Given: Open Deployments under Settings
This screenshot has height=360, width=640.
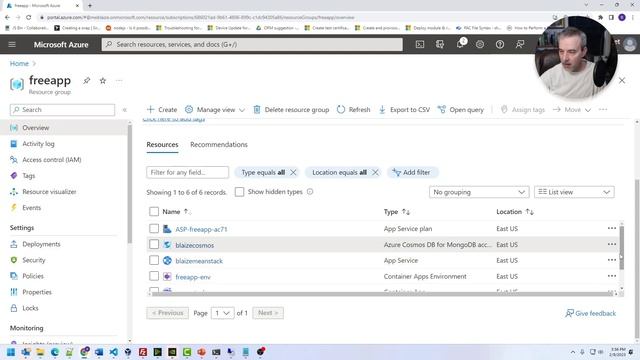Looking at the screenshot, I should tap(41, 244).
